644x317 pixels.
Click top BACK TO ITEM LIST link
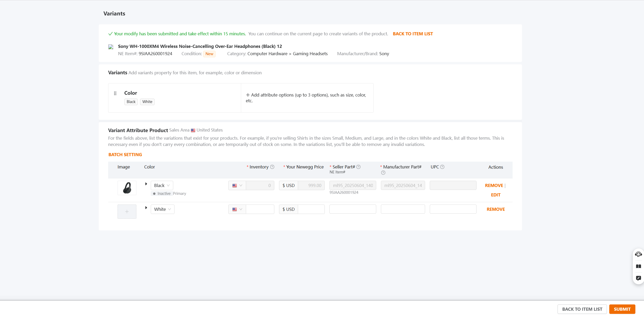coord(413,34)
